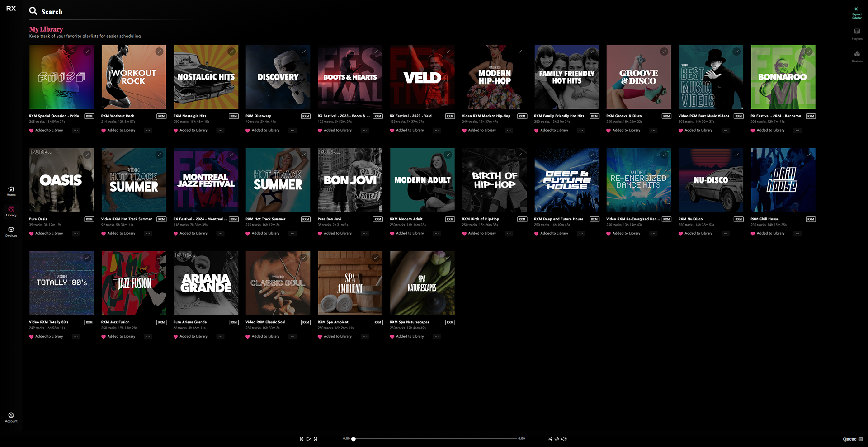The image size is (868, 447).
Task: Open RXM Hot Track Summer title link
Action: point(265,219)
